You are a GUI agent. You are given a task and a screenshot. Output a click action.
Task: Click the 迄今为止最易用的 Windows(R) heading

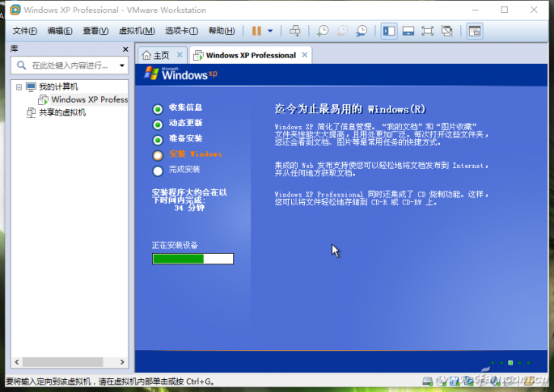tap(349, 109)
